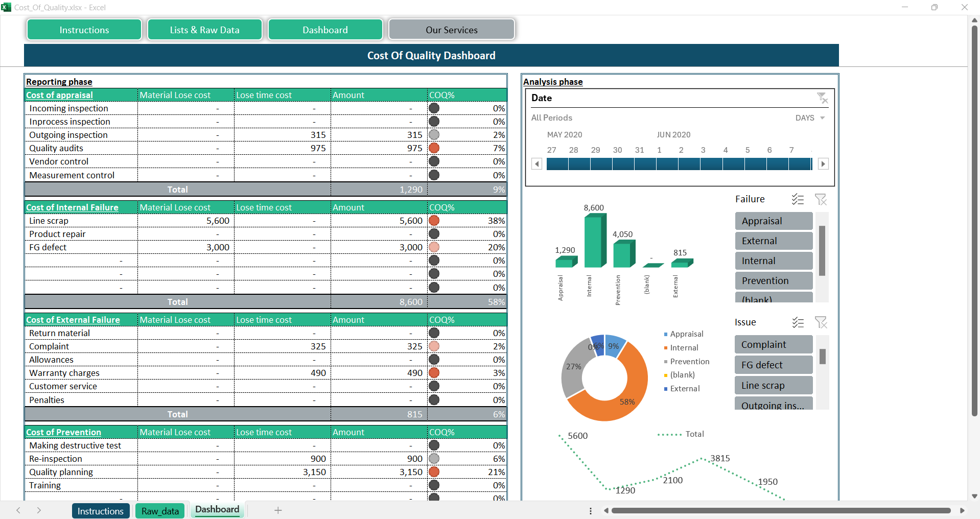This screenshot has width=980, height=519.
Task: Click the Lists & Raw Data button
Action: pos(204,30)
